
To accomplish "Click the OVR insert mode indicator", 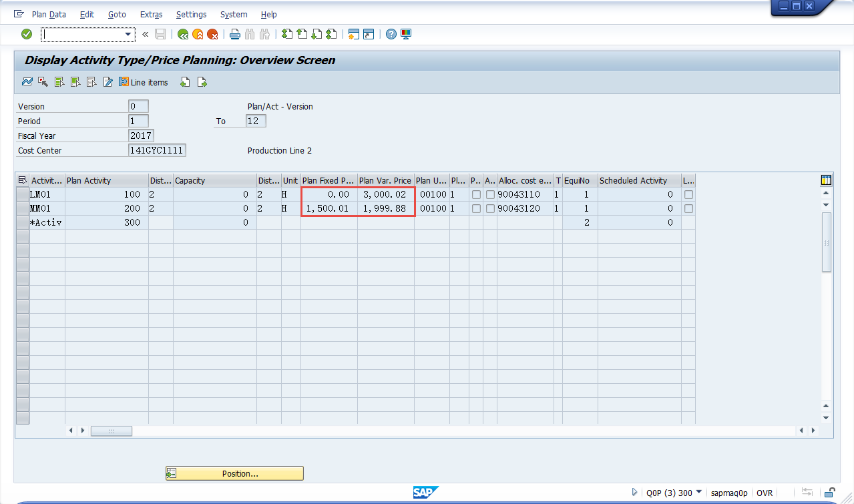I will (x=765, y=493).
